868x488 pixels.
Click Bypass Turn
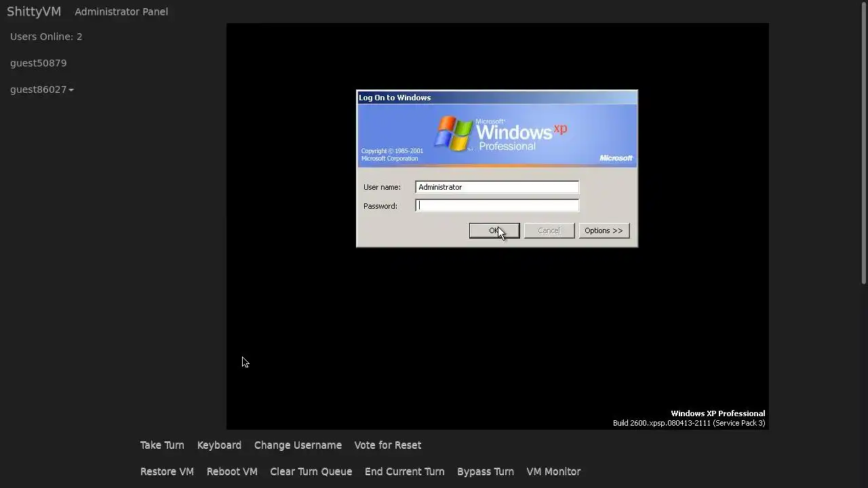(x=486, y=472)
